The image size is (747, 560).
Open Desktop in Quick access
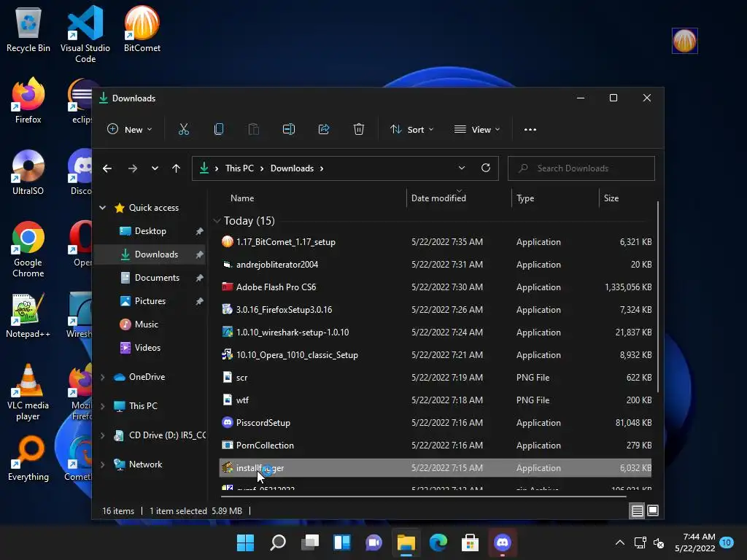[x=150, y=231]
